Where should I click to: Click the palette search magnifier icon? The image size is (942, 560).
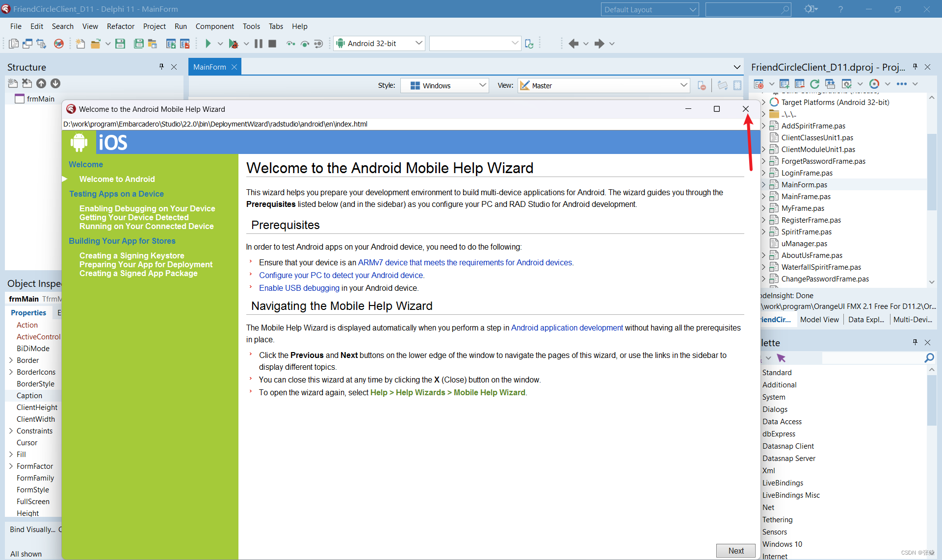click(x=929, y=358)
